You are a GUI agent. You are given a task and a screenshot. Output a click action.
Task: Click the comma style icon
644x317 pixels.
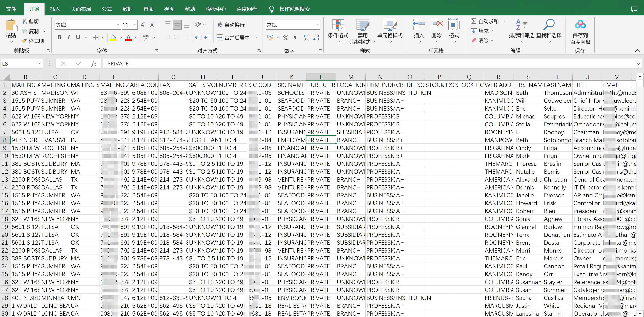295,38
